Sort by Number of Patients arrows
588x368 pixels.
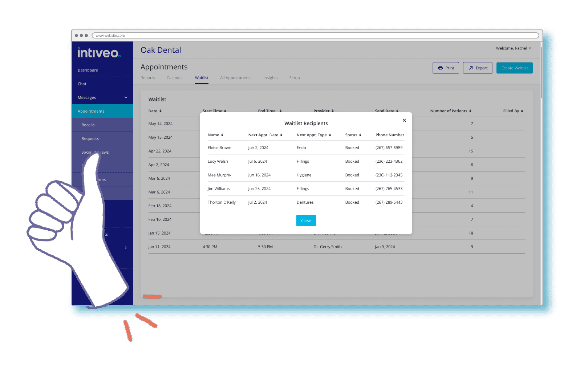tap(470, 111)
